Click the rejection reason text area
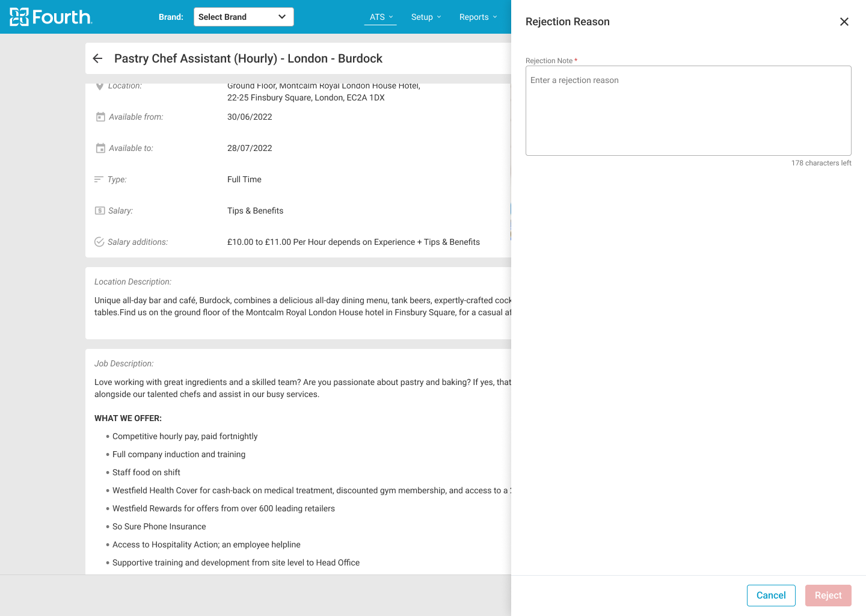Viewport: 866px width, 616px height. click(688, 111)
